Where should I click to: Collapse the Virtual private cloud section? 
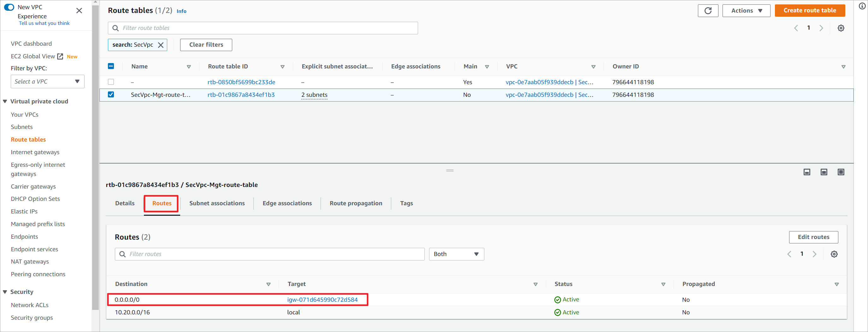point(5,102)
